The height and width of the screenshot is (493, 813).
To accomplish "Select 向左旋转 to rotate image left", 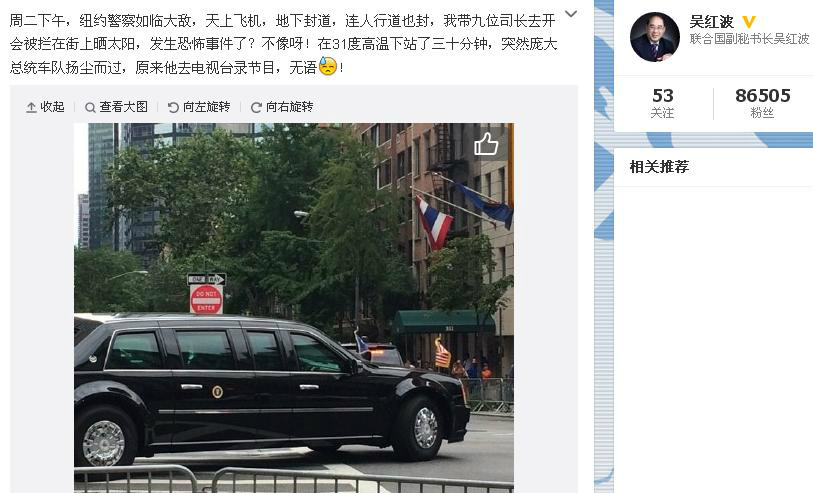I will click(206, 107).
